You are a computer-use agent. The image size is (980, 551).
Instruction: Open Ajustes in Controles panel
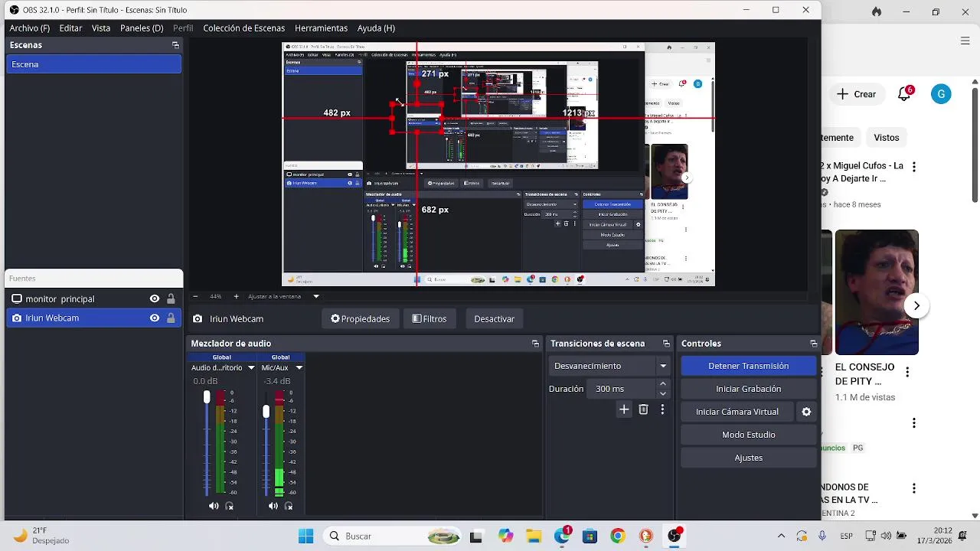click(x=748, y=458)
